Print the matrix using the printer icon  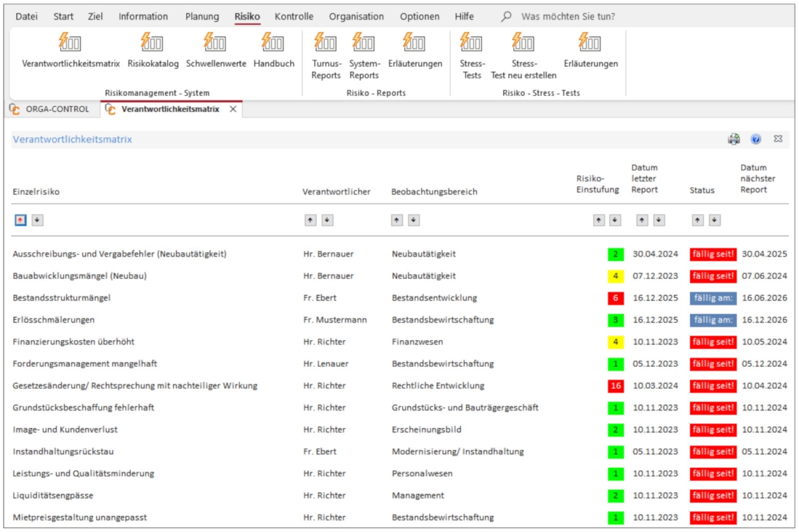[x=734, y=139]
